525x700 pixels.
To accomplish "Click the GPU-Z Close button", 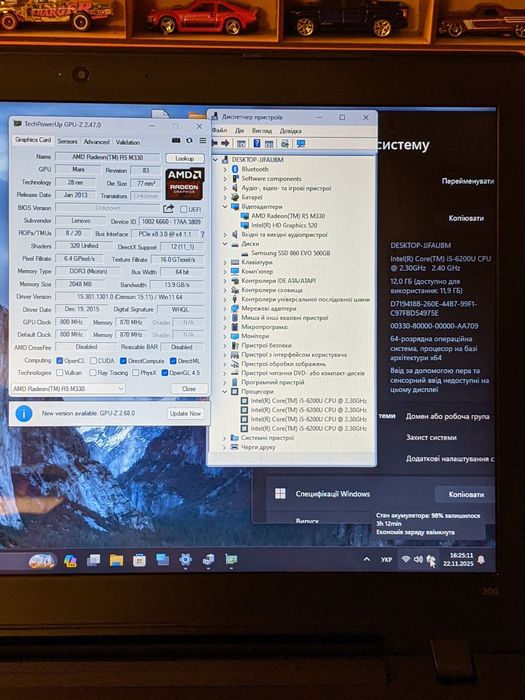I will (189, 389).
